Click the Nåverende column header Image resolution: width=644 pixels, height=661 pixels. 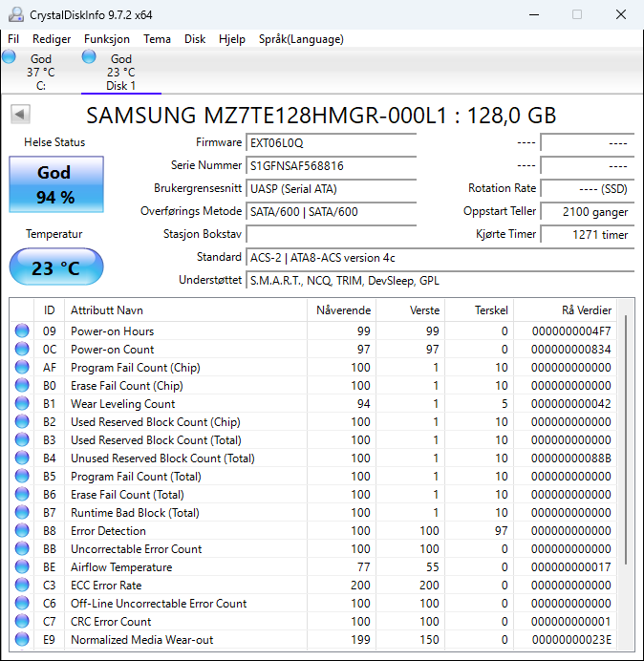[342, 310]
